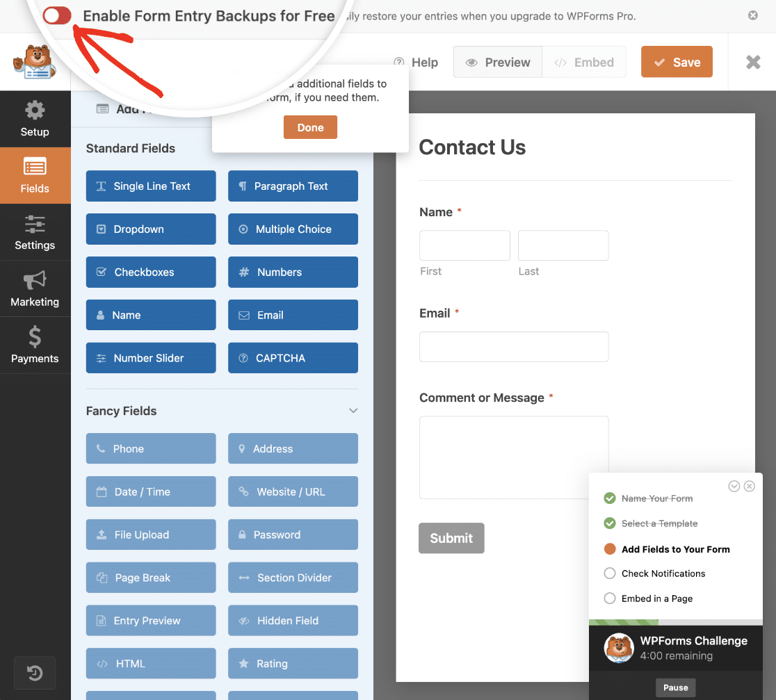Viewport: 776px width, 700px height.
Task: Click the Select a Template checkmark
Action: click(610, 523)
